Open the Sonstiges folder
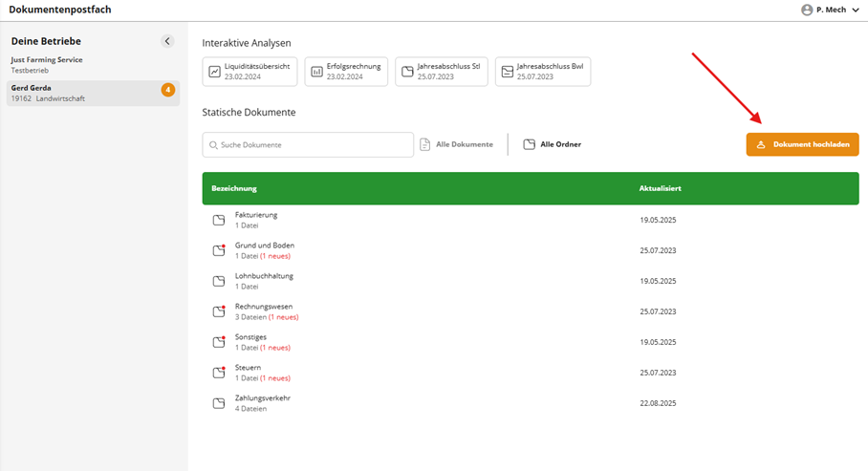The width and height of the screenshot is (868, 471). (531, 342)
